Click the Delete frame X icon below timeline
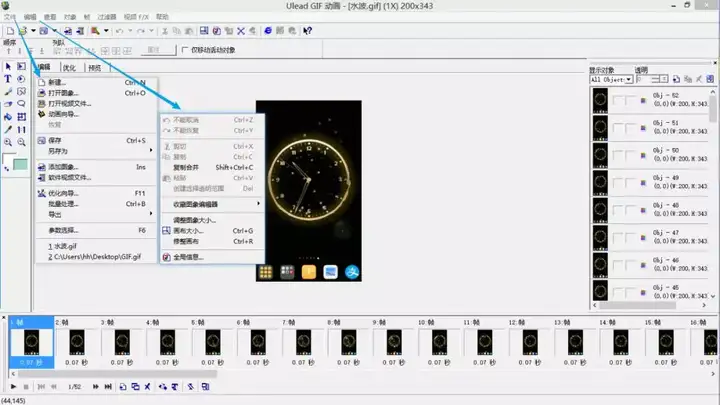The height and width of the screenshot is (405, 720). pos(147,387)
